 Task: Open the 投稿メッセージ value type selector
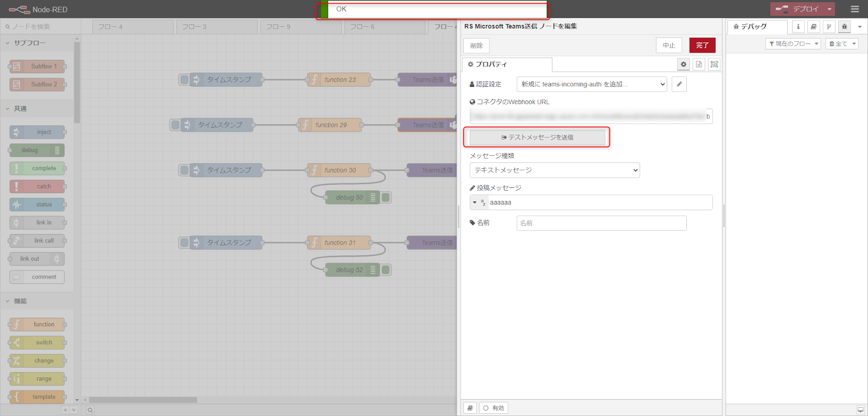pos(479,203)
